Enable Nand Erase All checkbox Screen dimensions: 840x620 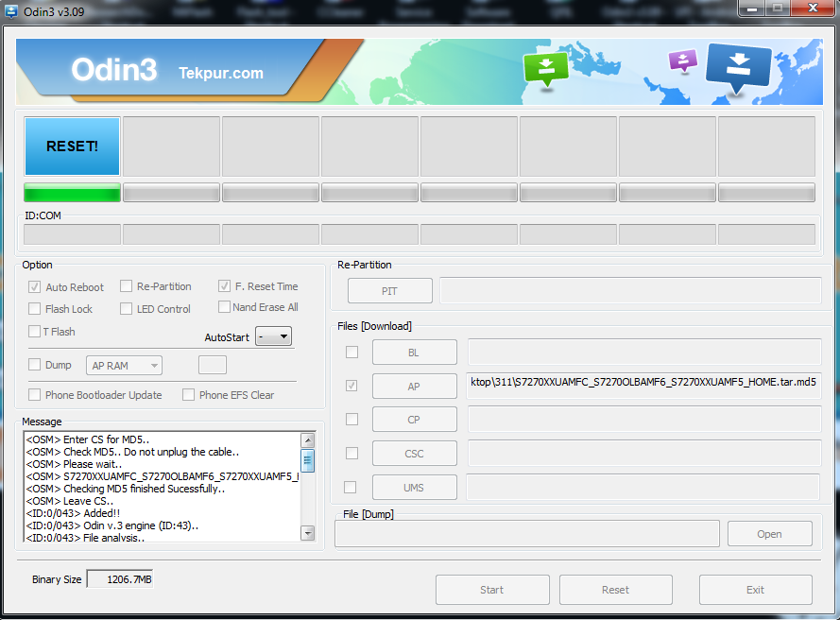tap(225, 307)
